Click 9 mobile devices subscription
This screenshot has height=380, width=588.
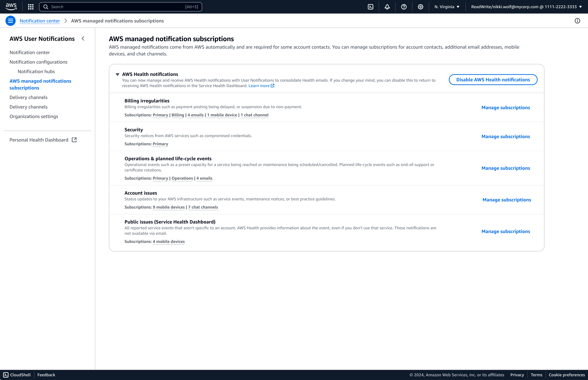(169, 207)
